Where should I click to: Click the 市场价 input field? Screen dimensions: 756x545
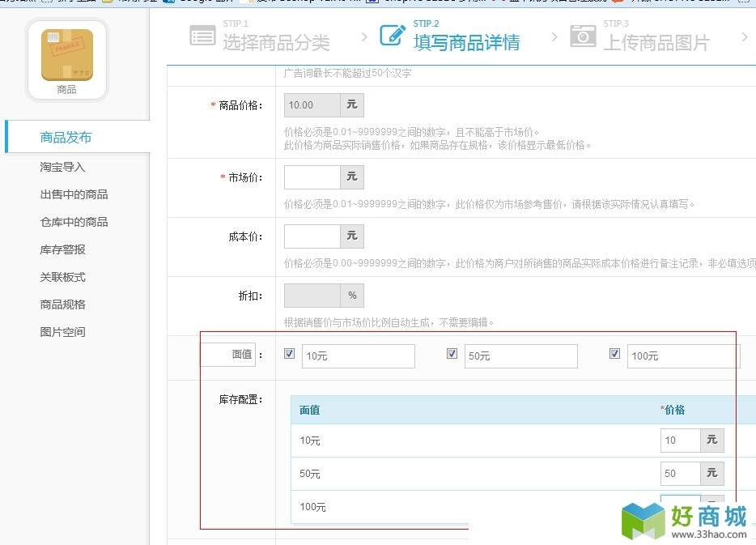[312, 177]
